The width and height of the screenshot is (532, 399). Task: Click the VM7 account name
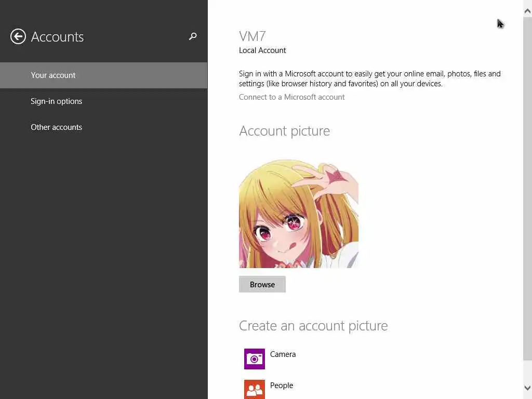tap(252, 36)
